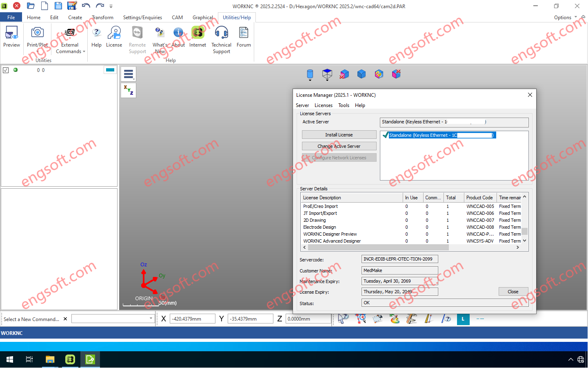Screen dimensions: 588x368
Task: Select the ProE/Creo Import license row
Action: point(411,207)
